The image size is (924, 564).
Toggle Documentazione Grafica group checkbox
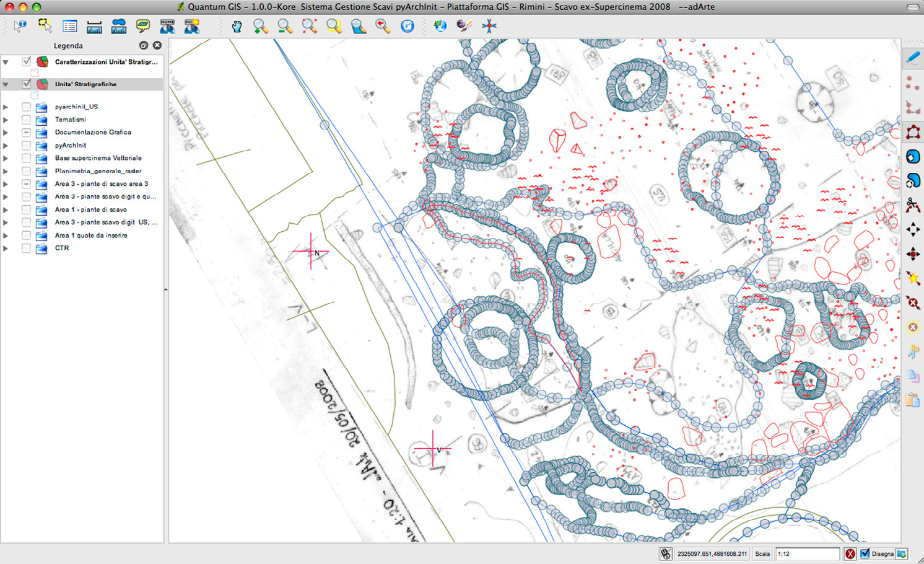[x=26, y=132]
